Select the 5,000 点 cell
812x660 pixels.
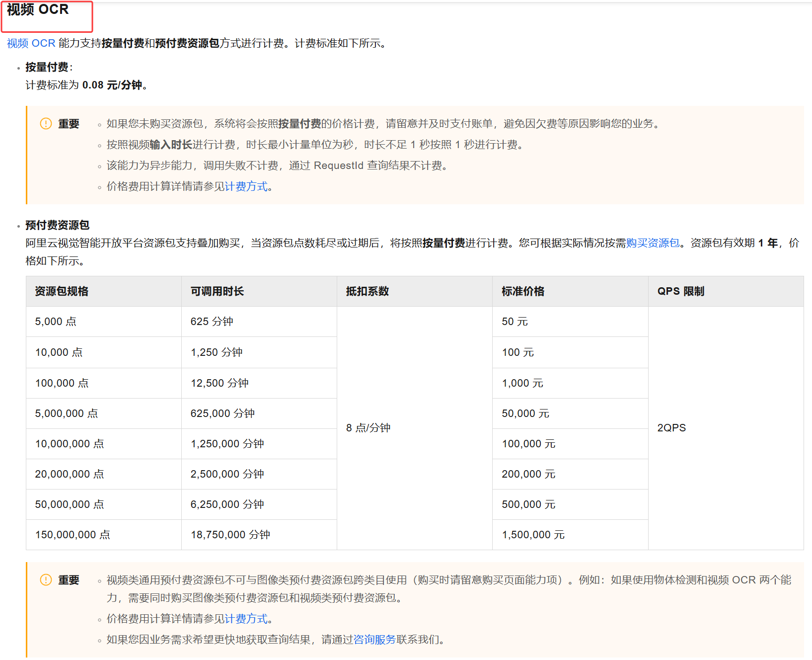pyautogui.click(x=104, y=322)
